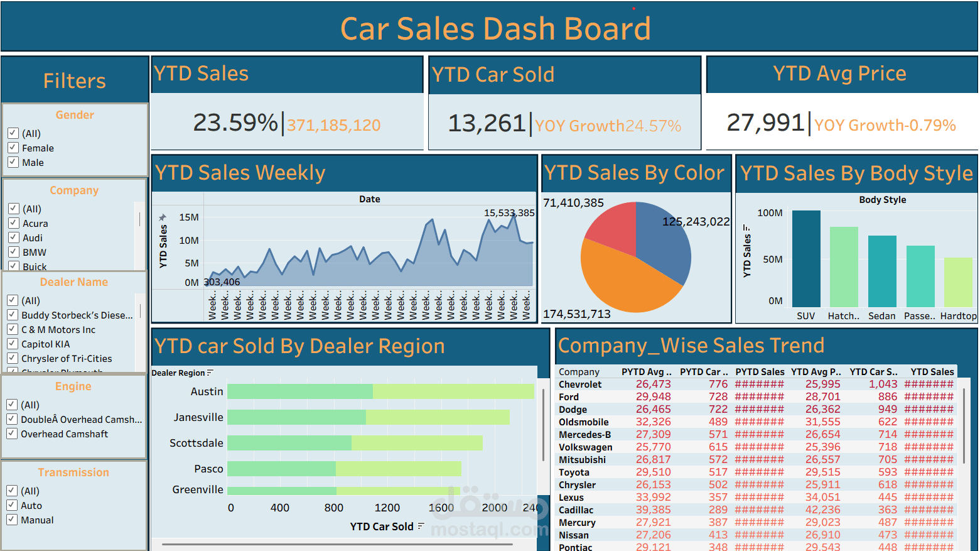The width and height of the screenshot is (980, 551).
Task: Toggle the (All) checkbox under Engine
Action: click(x=11, y=405)
